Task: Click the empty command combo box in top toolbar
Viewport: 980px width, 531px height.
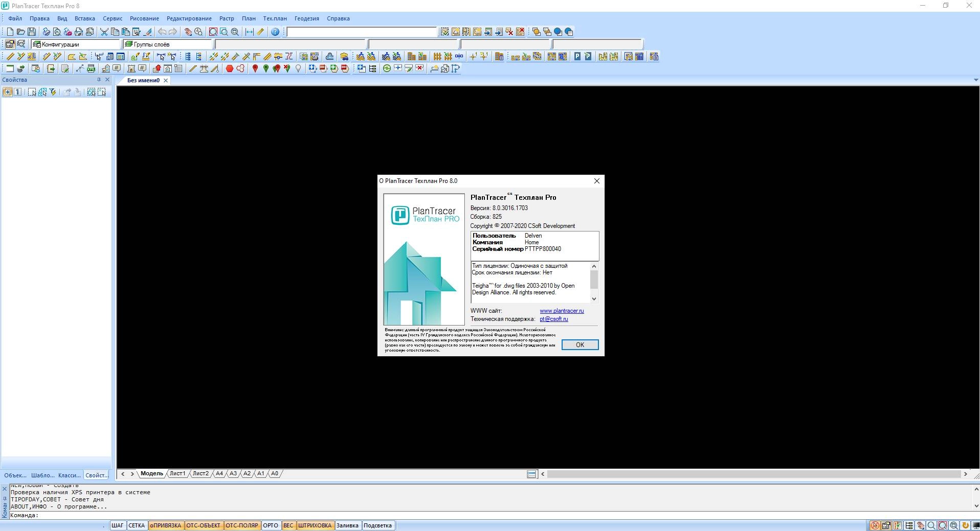Action: [x=362, y=32]
